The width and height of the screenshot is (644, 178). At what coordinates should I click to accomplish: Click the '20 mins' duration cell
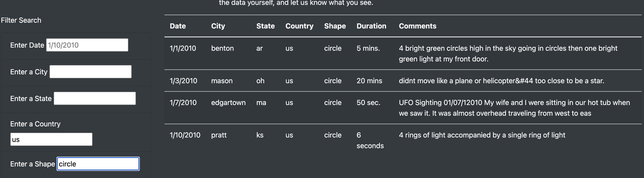click(x=369, y=81)
